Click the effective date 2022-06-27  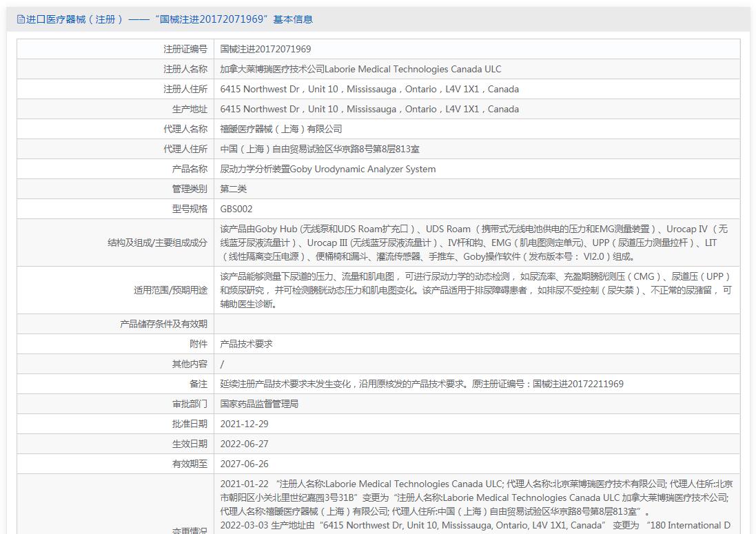pos(244,444)
